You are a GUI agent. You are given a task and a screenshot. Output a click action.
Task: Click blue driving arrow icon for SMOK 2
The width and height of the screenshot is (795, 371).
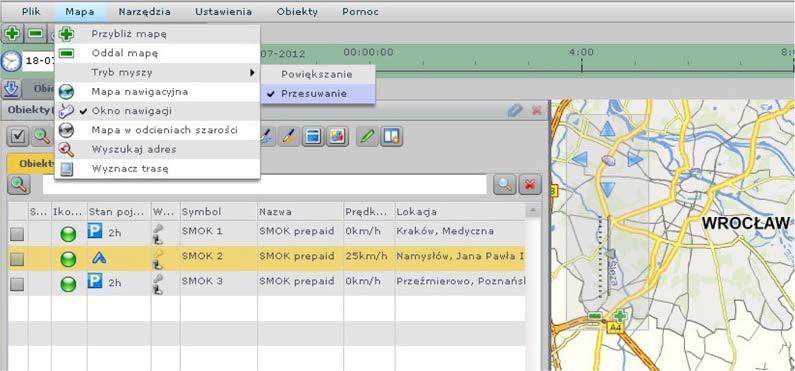coord(99,258)
